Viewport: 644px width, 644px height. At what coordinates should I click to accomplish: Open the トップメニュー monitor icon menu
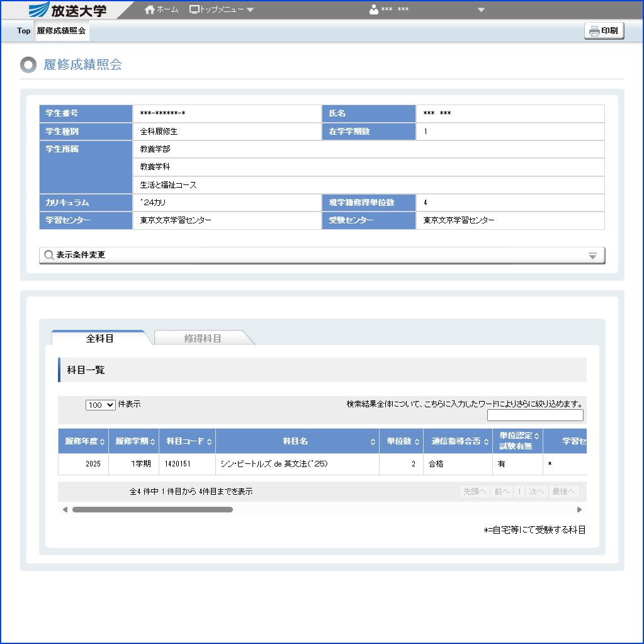pos(195,9)
